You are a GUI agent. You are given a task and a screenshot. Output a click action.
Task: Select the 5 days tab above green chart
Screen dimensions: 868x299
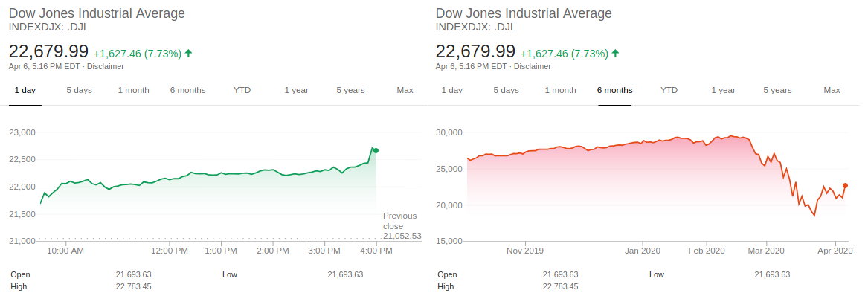pos(79,90)
